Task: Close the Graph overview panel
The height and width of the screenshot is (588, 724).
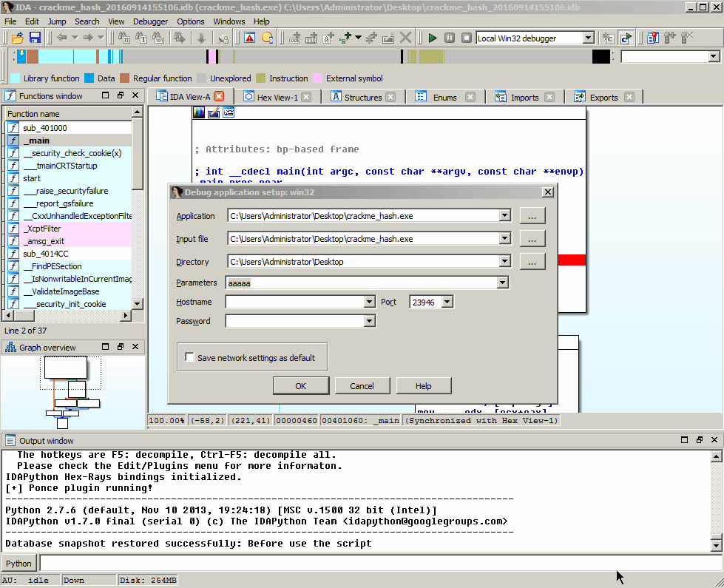Action: click(135, 346)
